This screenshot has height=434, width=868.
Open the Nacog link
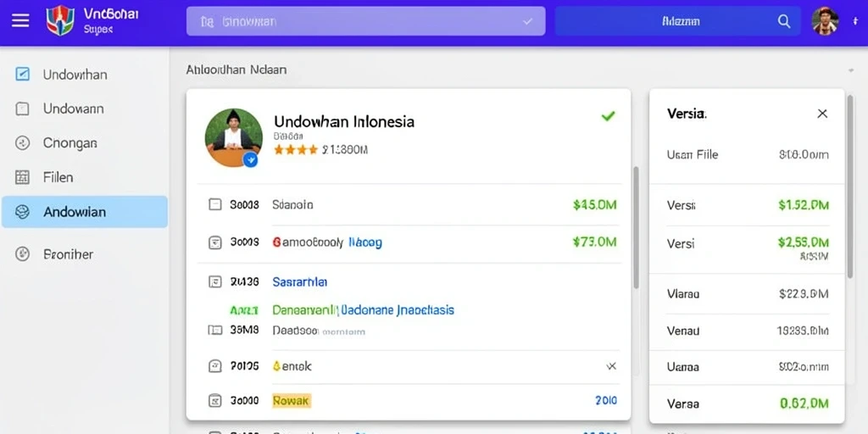coord(364,242)
